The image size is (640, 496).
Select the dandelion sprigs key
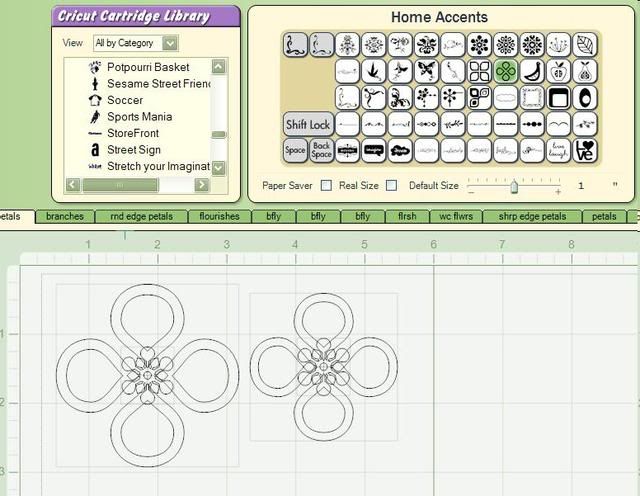558,44
